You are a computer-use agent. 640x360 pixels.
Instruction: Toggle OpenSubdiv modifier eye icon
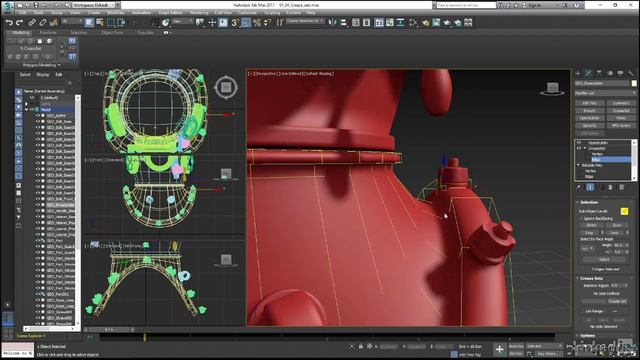[x=579, y=142]
